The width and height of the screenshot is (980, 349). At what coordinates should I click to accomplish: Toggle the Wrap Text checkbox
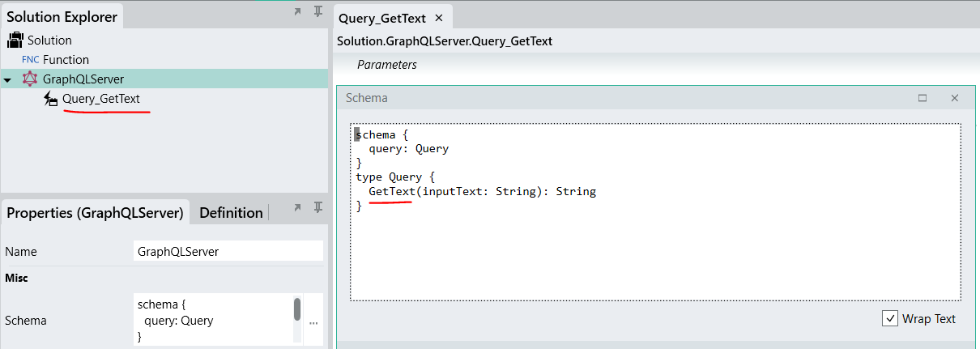(890, 319)
